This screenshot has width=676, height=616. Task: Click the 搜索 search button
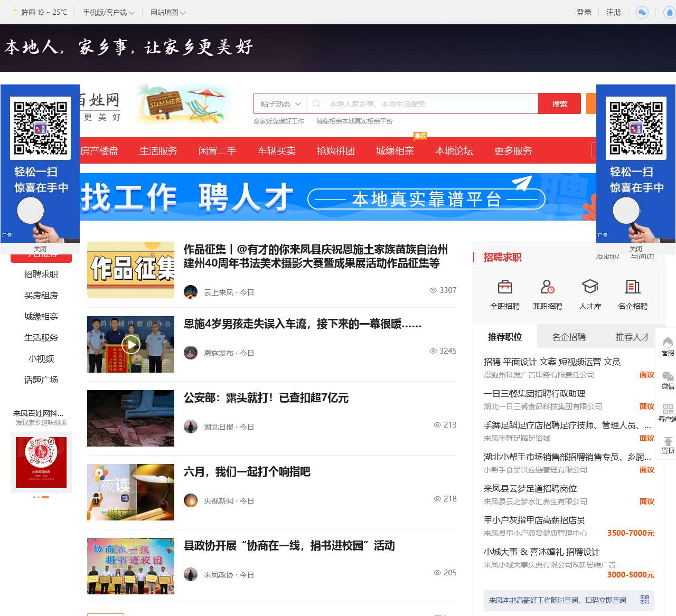[x=559, y=103]
